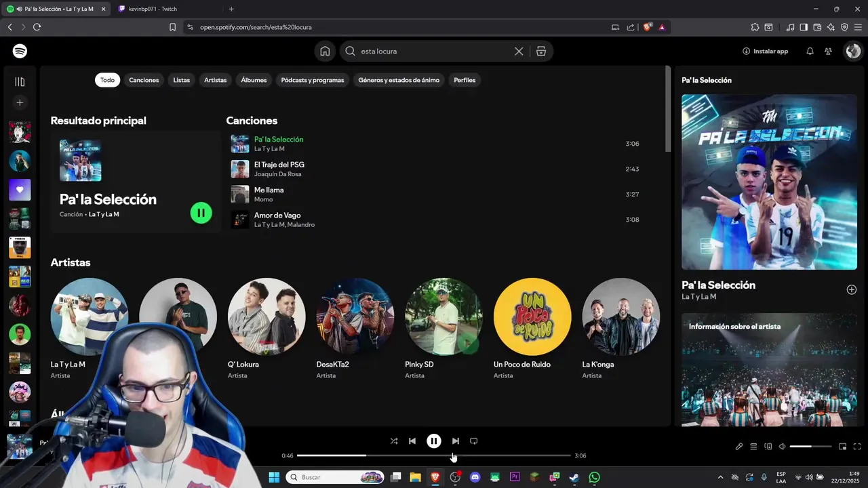868x488 pixels.
Task: Open Steam from taskbar
Action: coord(574,477)
